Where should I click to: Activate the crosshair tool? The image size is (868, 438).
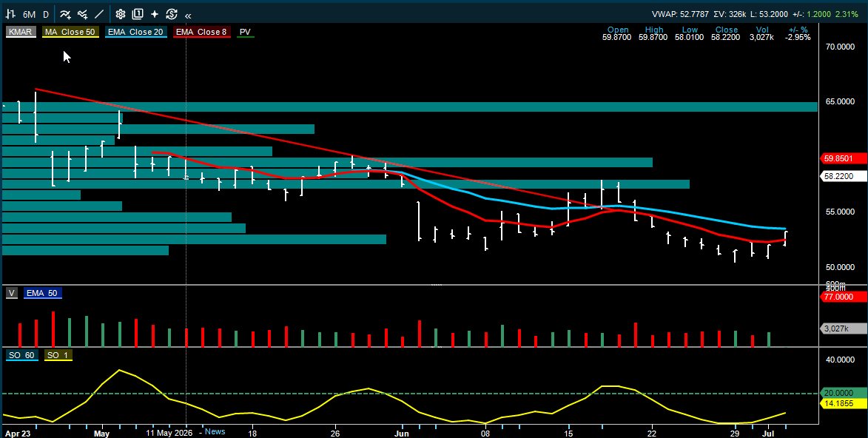coord(155,14)
